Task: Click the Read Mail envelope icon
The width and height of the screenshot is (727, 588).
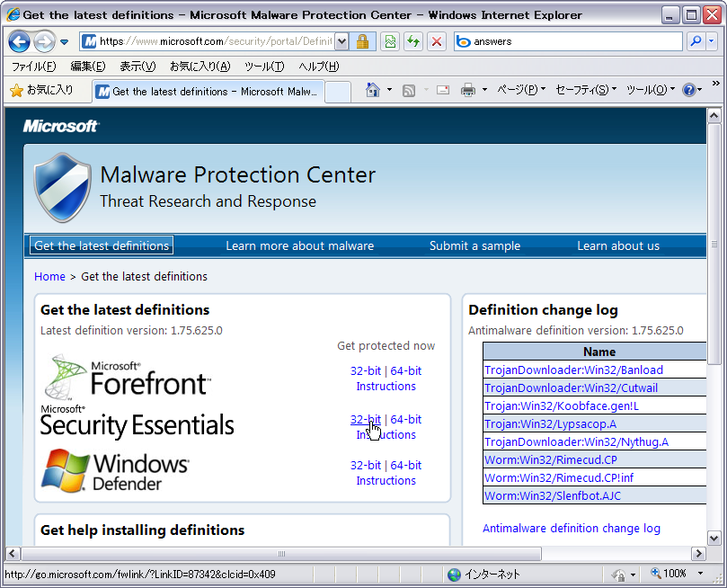Action: (x=443, y=90)
